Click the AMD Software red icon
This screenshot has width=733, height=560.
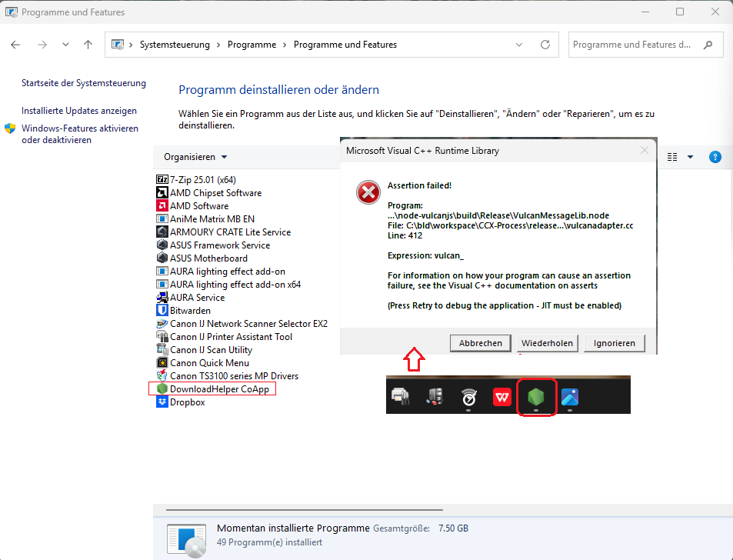coord(162,205)
